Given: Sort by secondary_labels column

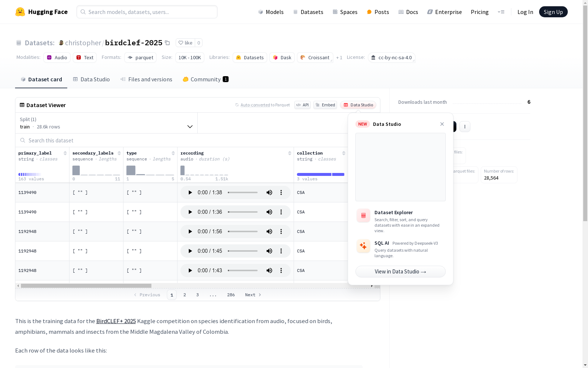Looking at the screenshot, I should coord(119,153).
